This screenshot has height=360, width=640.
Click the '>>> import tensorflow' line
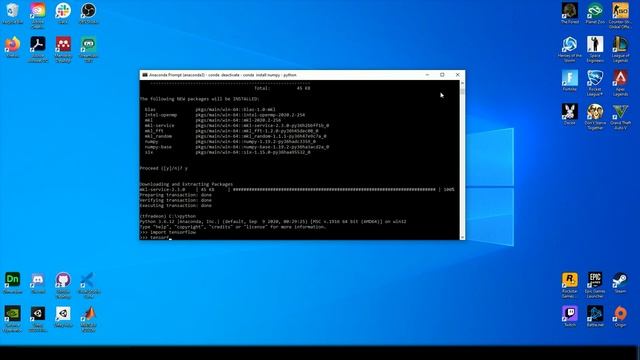click(x=168, y=232)
